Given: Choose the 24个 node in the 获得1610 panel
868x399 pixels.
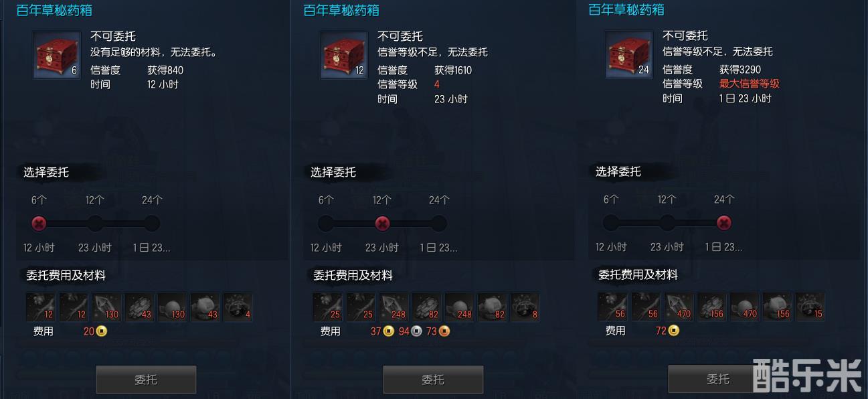Looking at the screenshot, I should (438, 223).
